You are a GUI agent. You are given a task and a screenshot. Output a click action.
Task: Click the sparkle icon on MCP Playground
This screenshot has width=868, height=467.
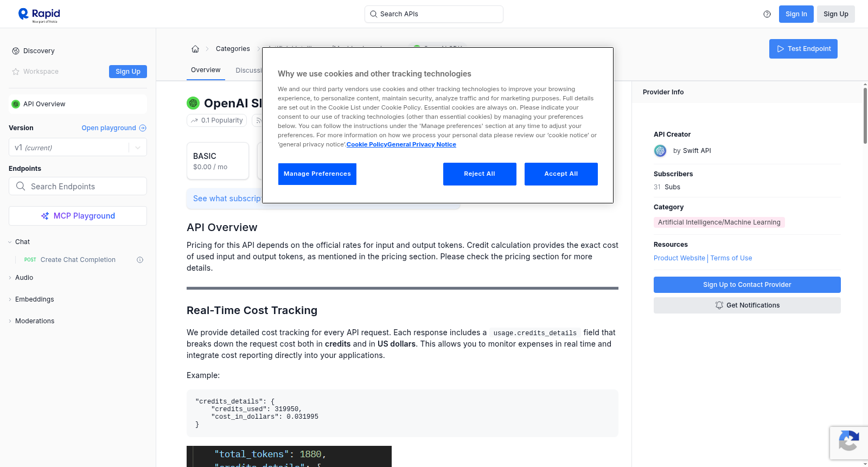45,216
